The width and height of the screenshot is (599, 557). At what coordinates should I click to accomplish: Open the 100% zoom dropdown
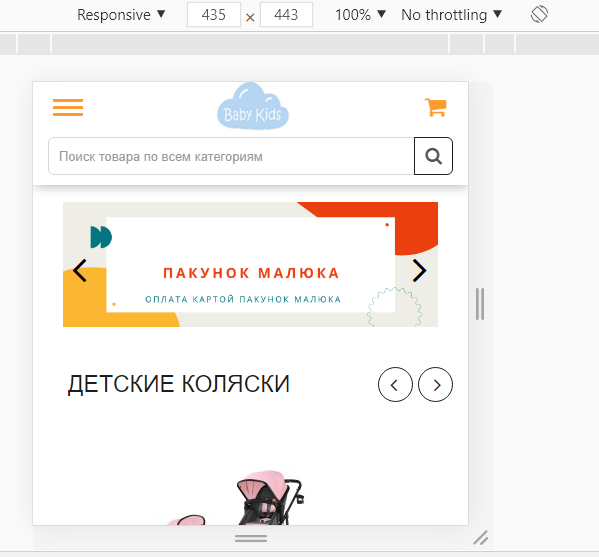pyautogui.click(x=360, y=15)
